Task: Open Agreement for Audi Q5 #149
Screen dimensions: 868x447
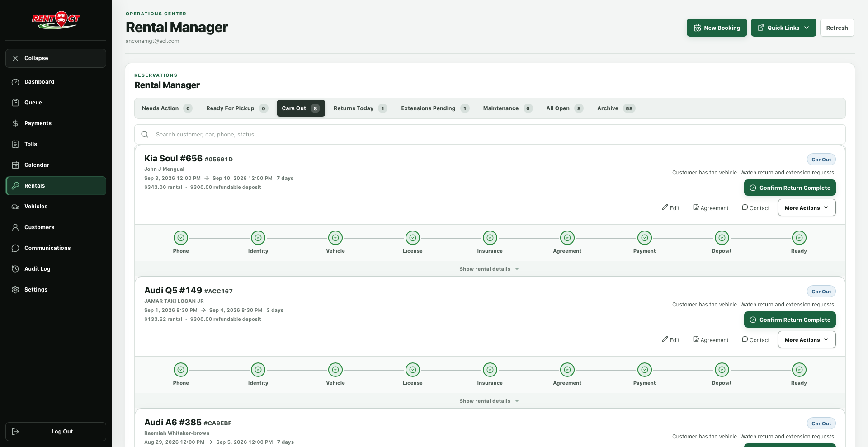Action: point(711,340)
